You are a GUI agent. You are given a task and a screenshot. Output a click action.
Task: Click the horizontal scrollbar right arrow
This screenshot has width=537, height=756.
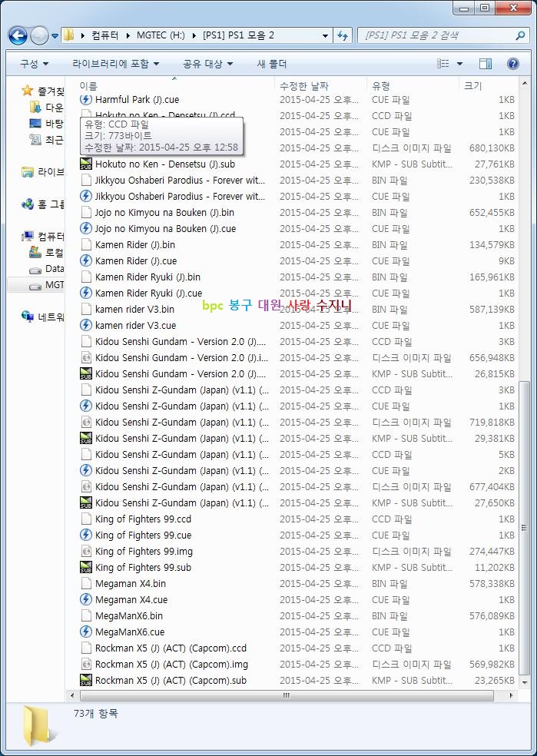(x=512, y=696)
